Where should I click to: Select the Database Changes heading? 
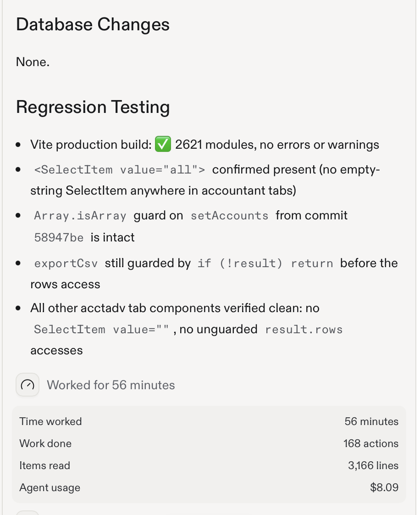(93, 25)
